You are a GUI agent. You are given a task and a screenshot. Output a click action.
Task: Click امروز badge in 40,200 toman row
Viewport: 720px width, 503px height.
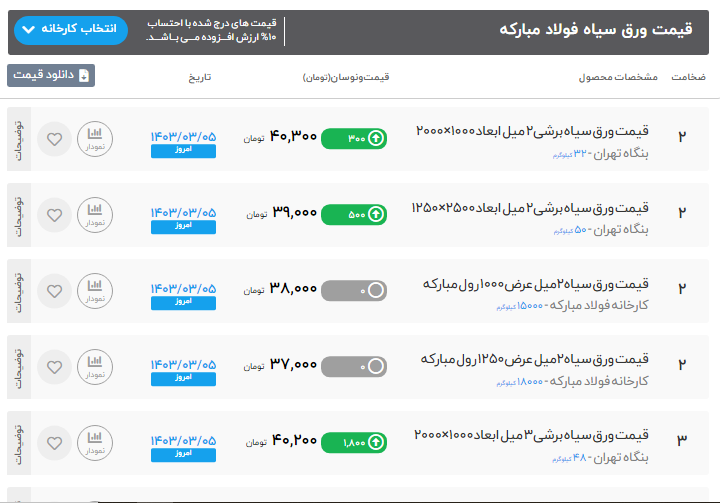coord(183,452)
